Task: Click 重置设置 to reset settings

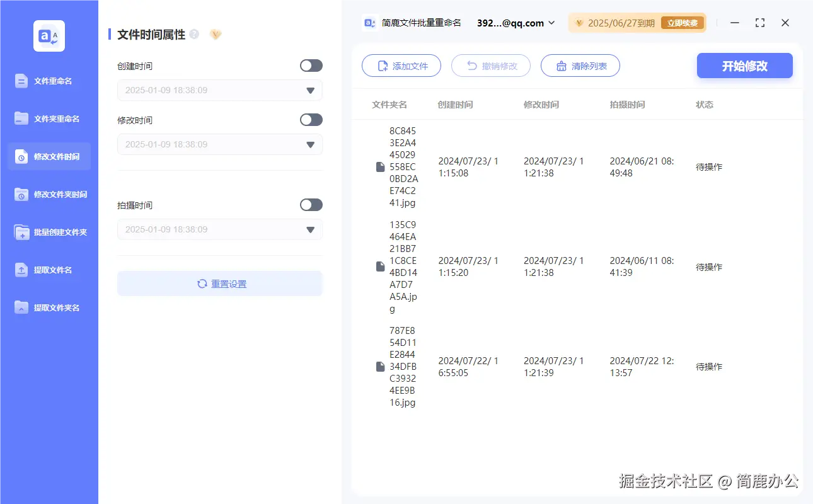Action: [x=219, y=283]
